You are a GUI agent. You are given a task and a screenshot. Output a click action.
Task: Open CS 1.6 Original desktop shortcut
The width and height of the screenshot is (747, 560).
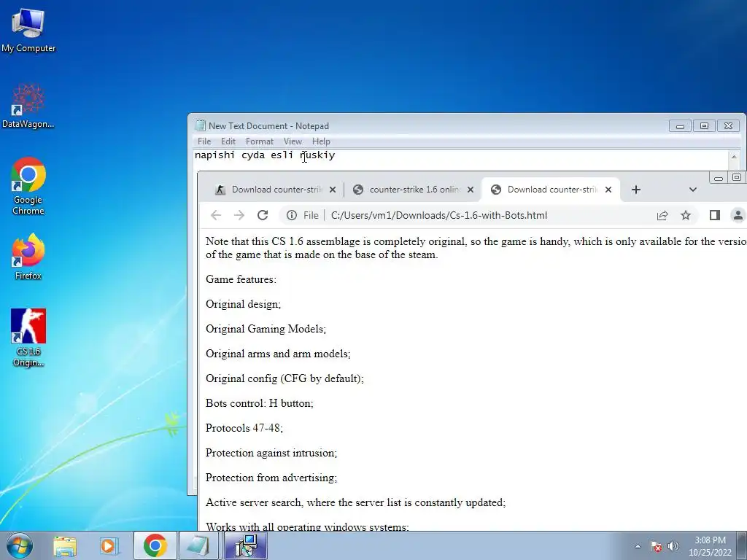[28, 337]
